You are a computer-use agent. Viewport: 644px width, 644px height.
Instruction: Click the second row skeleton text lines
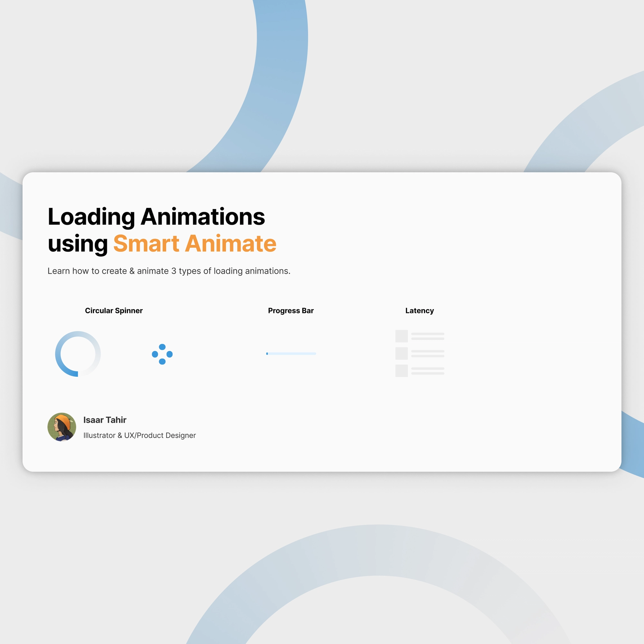click(x=428, y=353)
